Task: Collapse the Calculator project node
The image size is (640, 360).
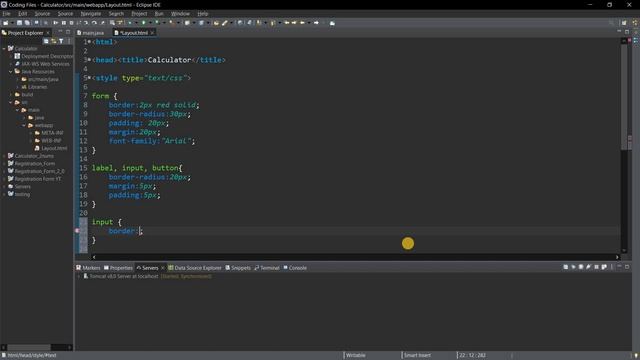Action: [x=4, y=49]
